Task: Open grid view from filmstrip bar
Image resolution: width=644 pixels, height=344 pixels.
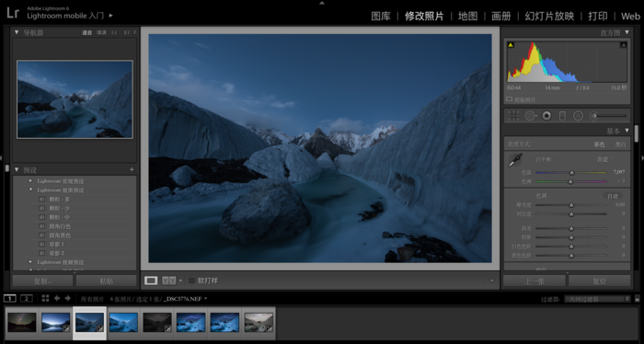Action: click(x=45, y=298)
